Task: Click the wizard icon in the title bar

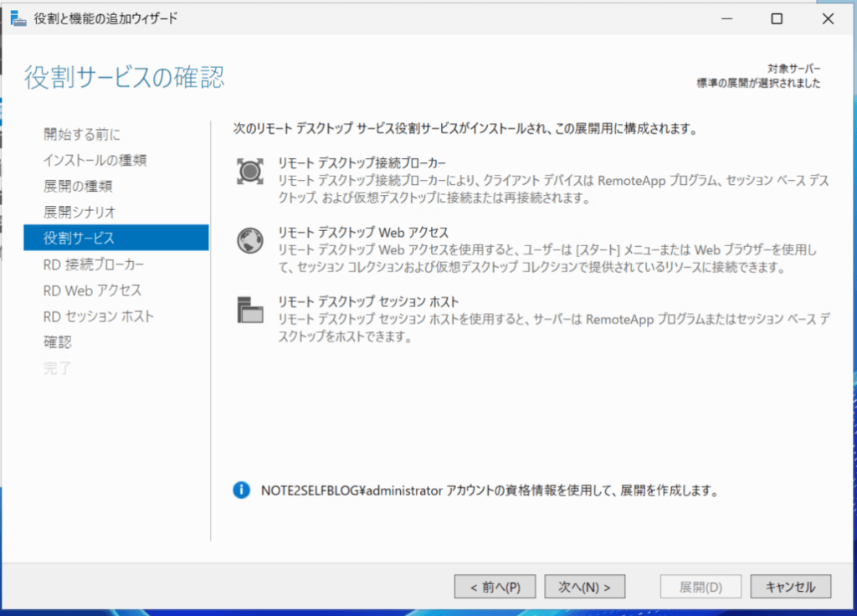Action: pyautogui.click(x=18, y=18)
